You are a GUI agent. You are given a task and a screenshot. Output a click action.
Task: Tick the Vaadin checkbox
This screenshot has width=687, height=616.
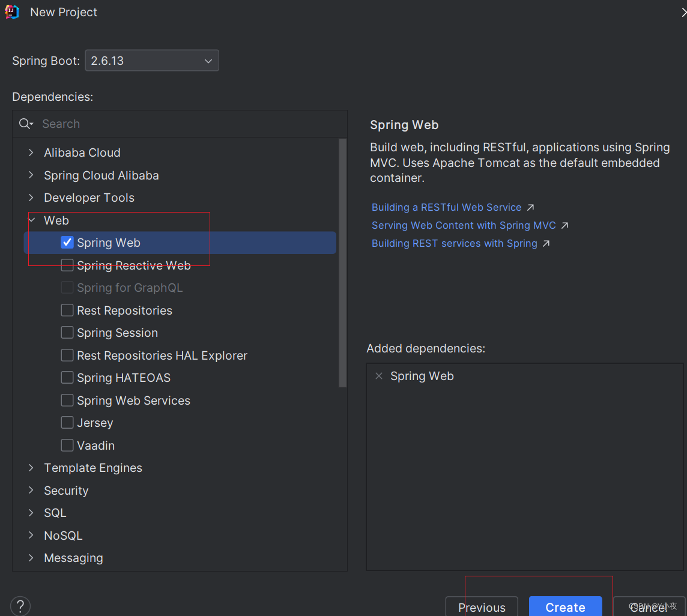tap(67, 445)
